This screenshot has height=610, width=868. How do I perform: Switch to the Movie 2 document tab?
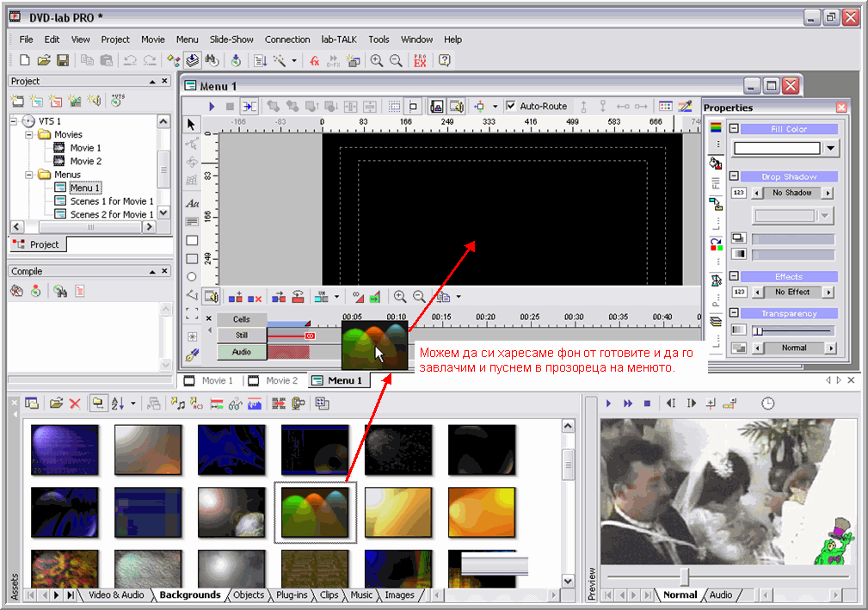tap(274, 380)
